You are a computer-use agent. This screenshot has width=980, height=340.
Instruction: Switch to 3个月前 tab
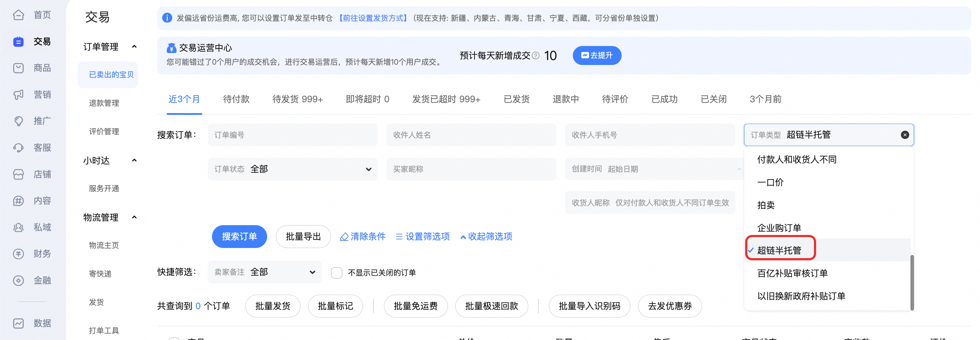click(766, 99)
